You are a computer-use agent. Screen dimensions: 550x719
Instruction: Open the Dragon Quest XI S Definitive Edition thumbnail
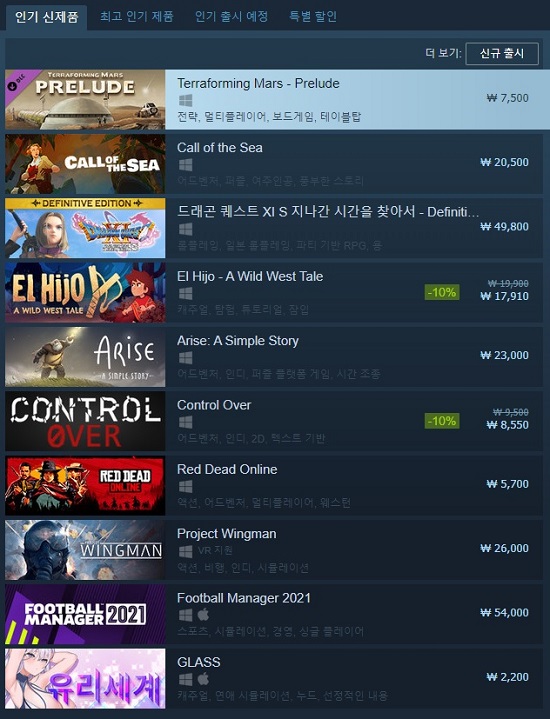point(85,228)
